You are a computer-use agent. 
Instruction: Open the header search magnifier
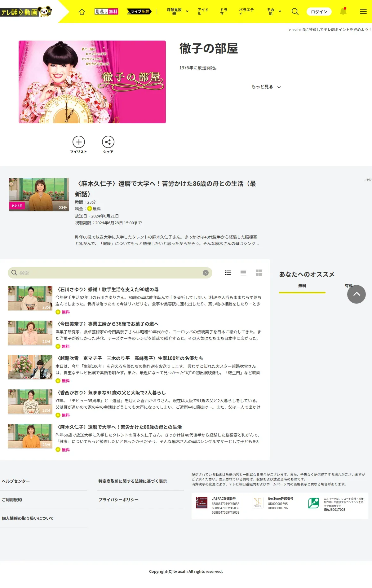[295, 11]
